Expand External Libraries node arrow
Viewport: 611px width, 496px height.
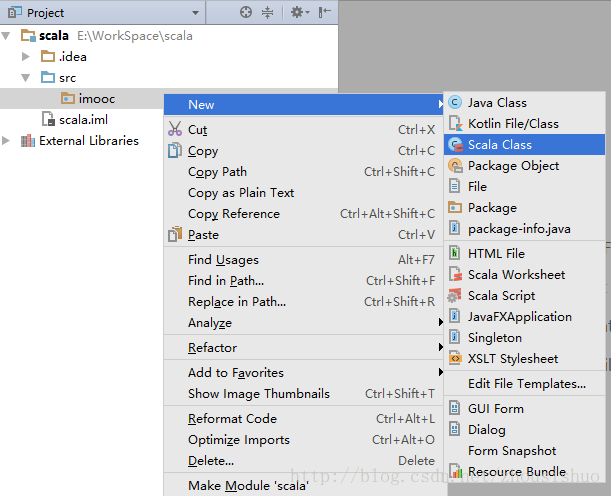pyautogui.click(x=6, y=141)
